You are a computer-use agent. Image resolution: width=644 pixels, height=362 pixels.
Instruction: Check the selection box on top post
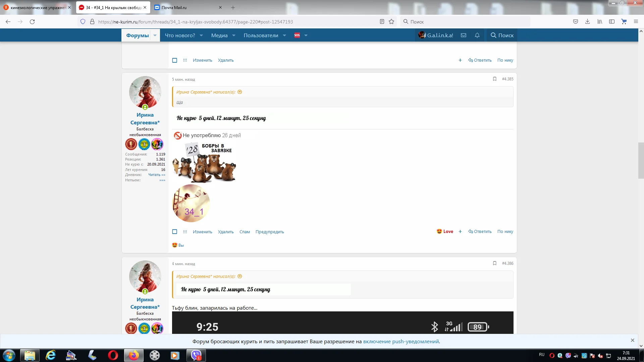click(x=175, y=60)
